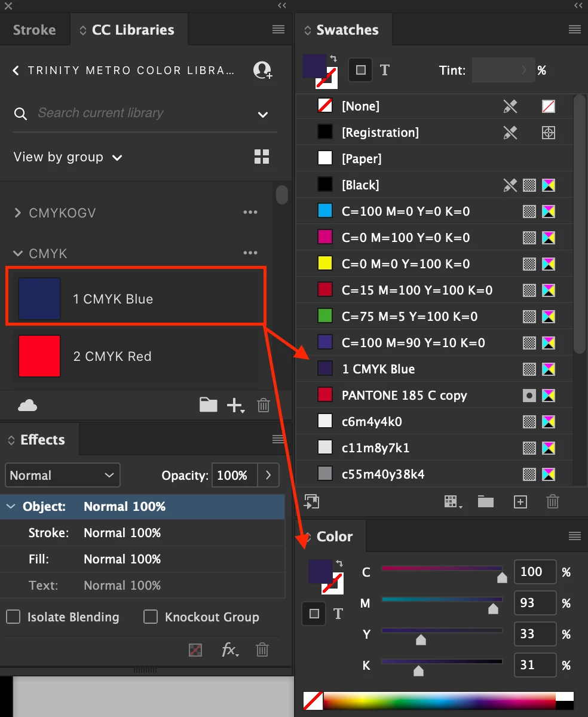588x717 pixels.
Task: Collapse the CMYK group
Action: (17, 253)
